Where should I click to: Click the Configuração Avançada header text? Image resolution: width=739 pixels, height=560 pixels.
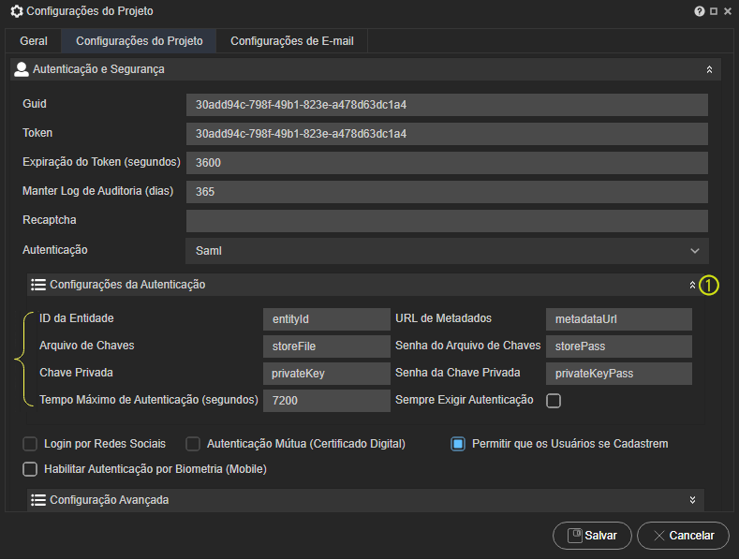click(110, 500)
